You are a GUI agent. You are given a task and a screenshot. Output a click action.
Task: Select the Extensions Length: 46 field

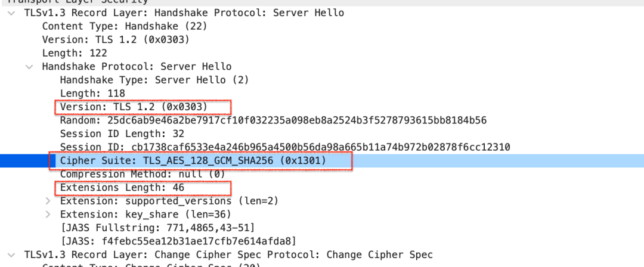(122, 187)
